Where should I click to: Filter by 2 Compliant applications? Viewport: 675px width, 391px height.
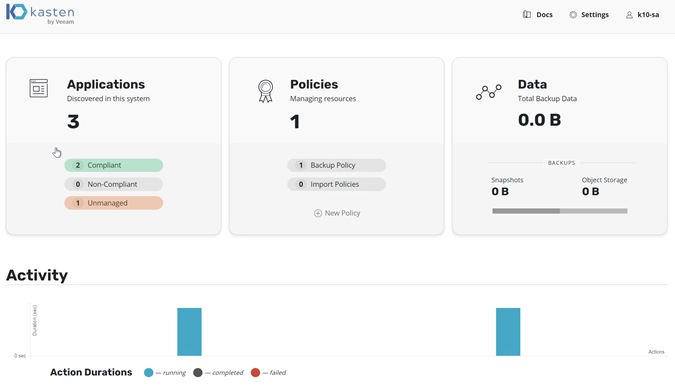(x=114, y=165)
